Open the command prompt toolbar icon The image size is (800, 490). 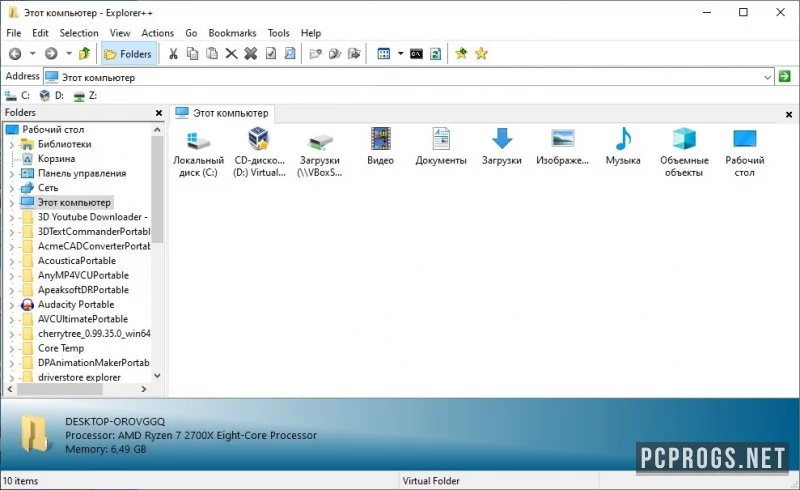click(416, 54)
